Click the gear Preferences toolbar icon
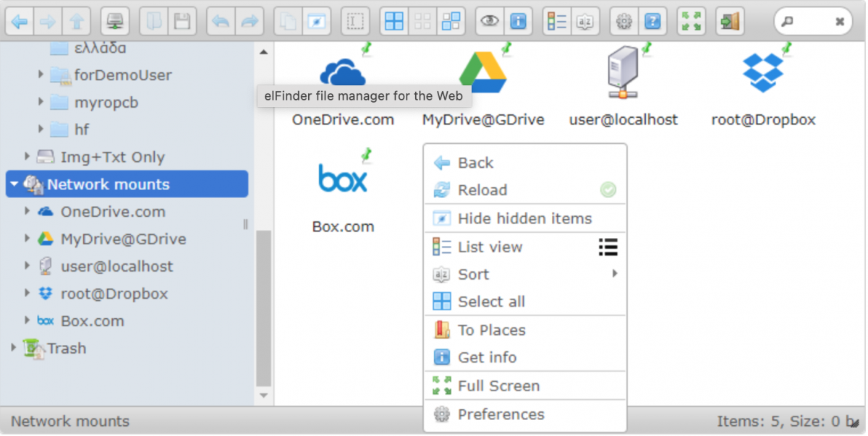Screen dimensions: 868x436 624,22
